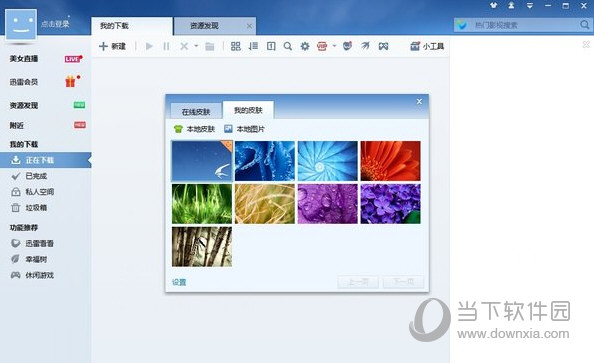Viewport: 594px width, 363px height.
Task: Select 正在下载 in the sidebar
Action: pyautogui.click(x=45, y=160)
